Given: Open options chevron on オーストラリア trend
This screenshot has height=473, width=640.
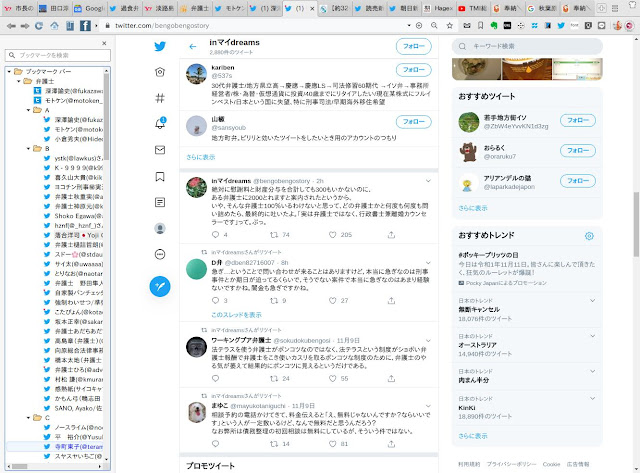Looking at the screenshot, I should click(592, 336).
